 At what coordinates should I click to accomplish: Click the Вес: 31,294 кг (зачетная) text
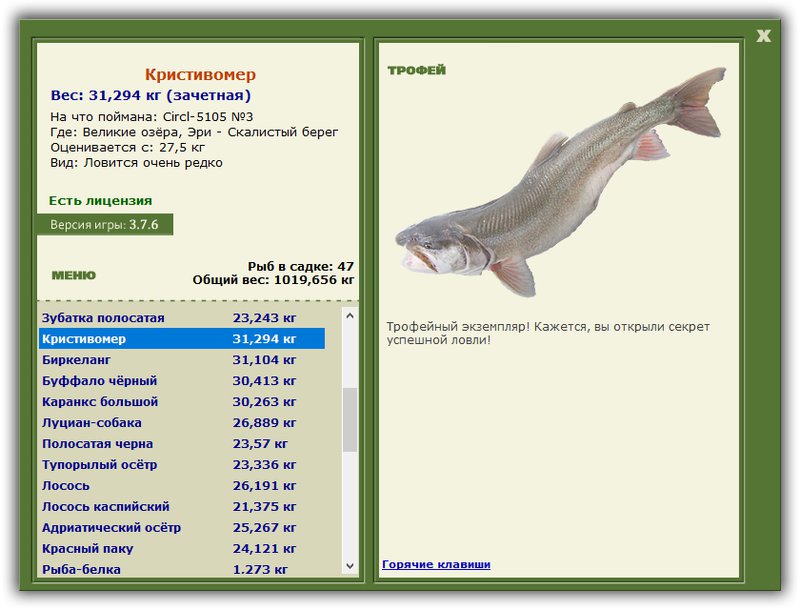click(151, 95)
